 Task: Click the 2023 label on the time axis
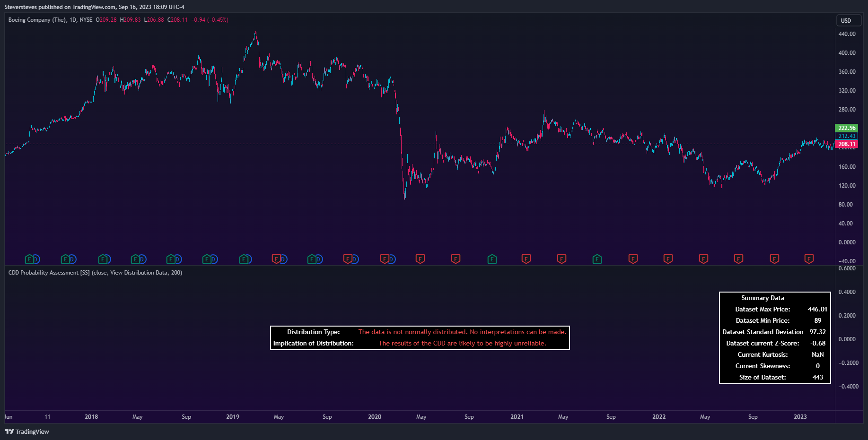tap(800, 417)
